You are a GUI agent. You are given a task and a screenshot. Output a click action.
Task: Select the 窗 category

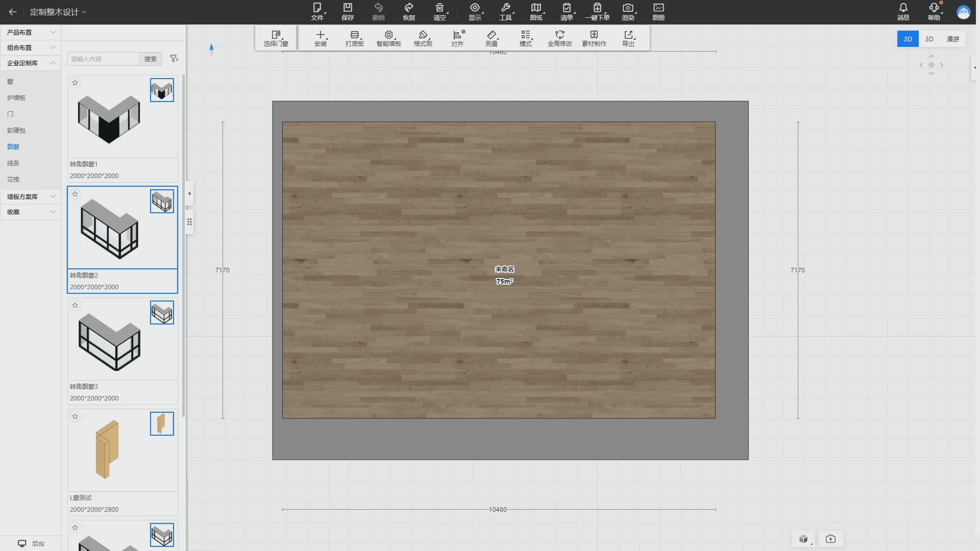(x=10, y=82)
